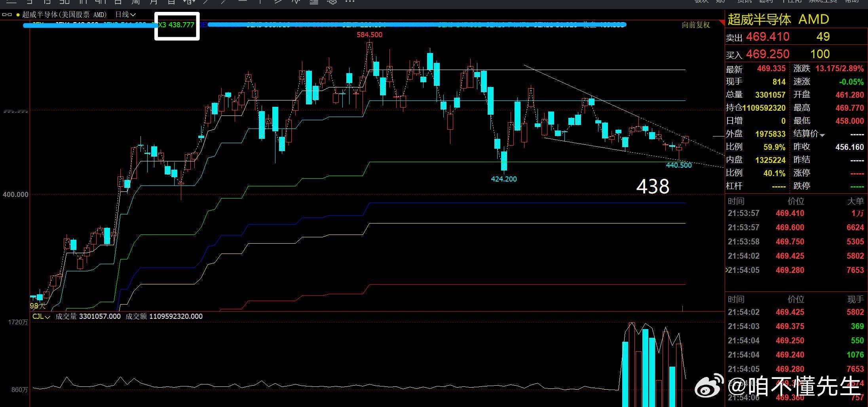Click the 内盘 value 1325224
Viewport: 868px width, 407px height.
(x=770, y=160)
